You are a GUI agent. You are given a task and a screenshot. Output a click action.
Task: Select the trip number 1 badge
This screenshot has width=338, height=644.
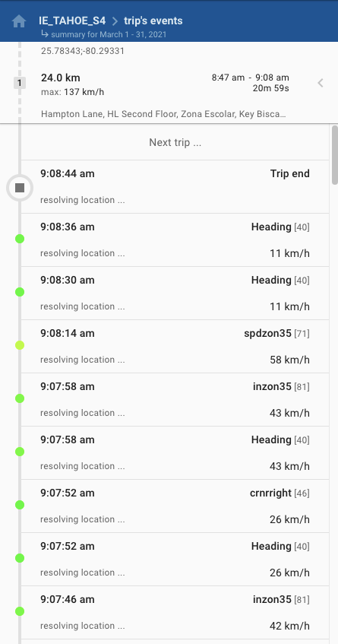tap(19, 83)
